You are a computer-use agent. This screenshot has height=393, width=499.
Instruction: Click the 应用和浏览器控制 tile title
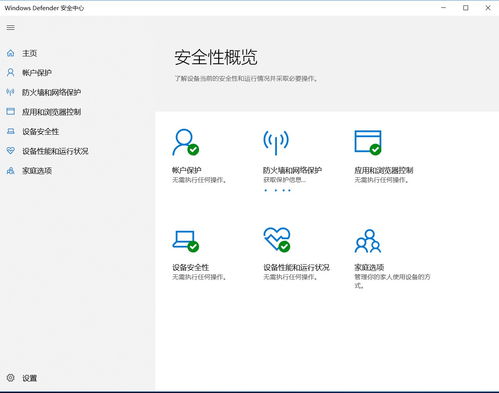(384, 170)
